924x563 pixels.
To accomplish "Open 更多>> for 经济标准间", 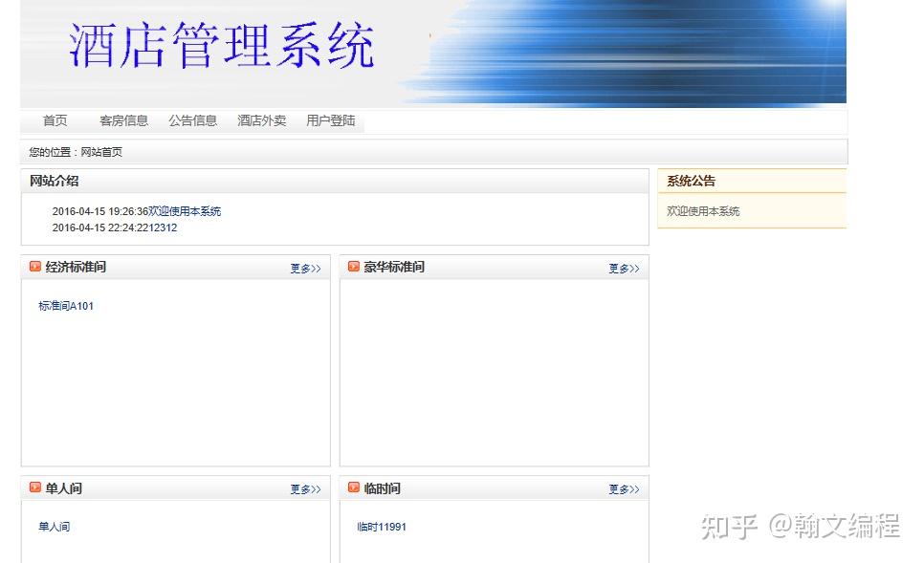I will coord(305,269).
